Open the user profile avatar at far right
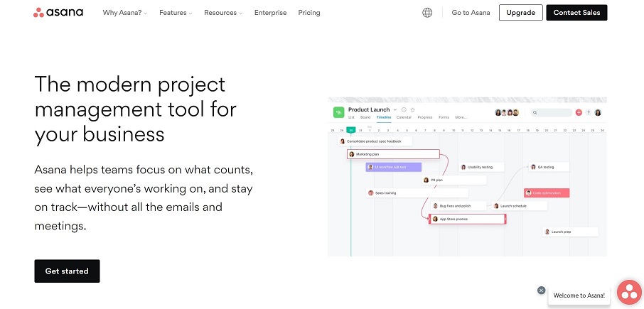This screenshot has height=309, width=644. click(x=598, y=112)
